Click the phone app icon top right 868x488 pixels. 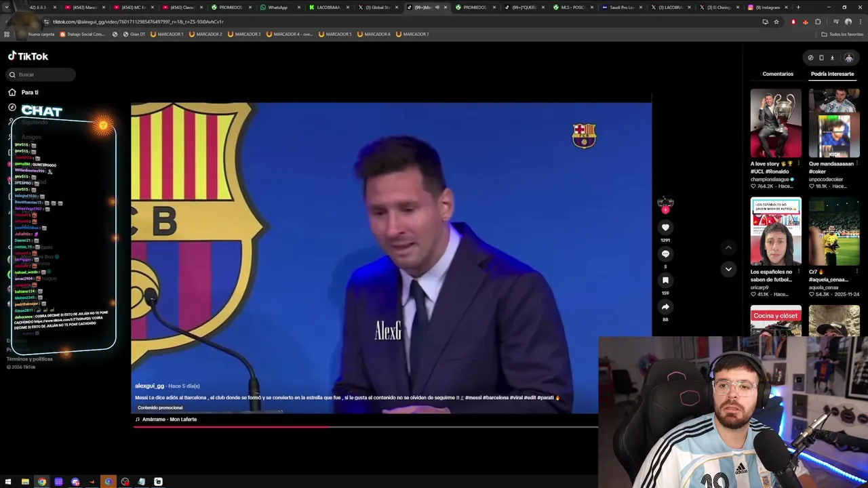pyautogui.click(x=821, y=58)
